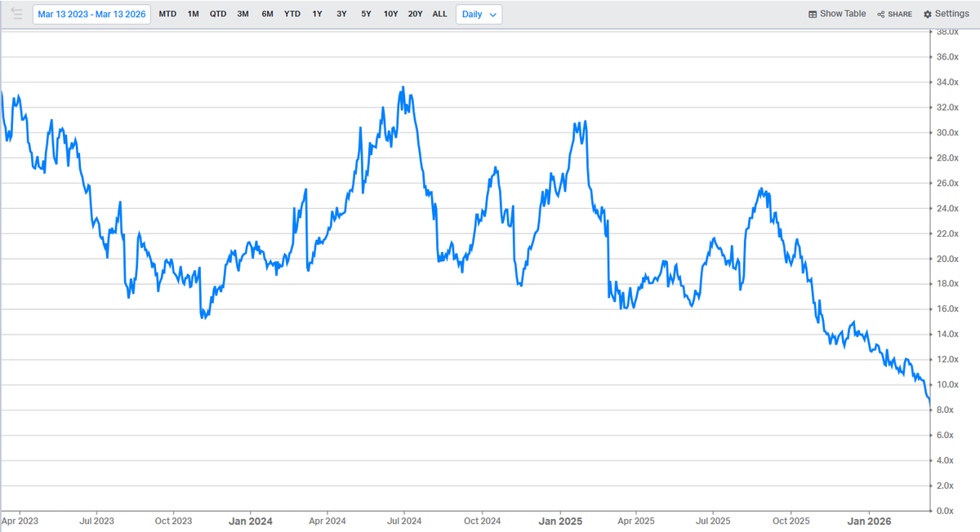Click the 26.0x y-axis label

tap(946, 184)
